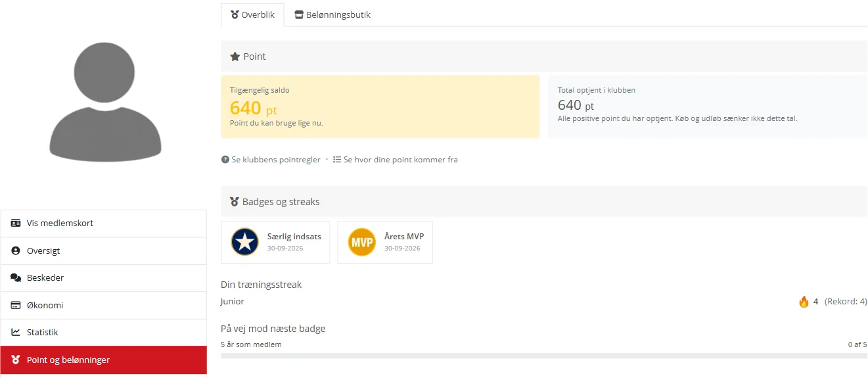Image resolution: width=868 pixels, height=378 pixels.
Task: Click the flame streak icon
Action: (x=804, y=302)
